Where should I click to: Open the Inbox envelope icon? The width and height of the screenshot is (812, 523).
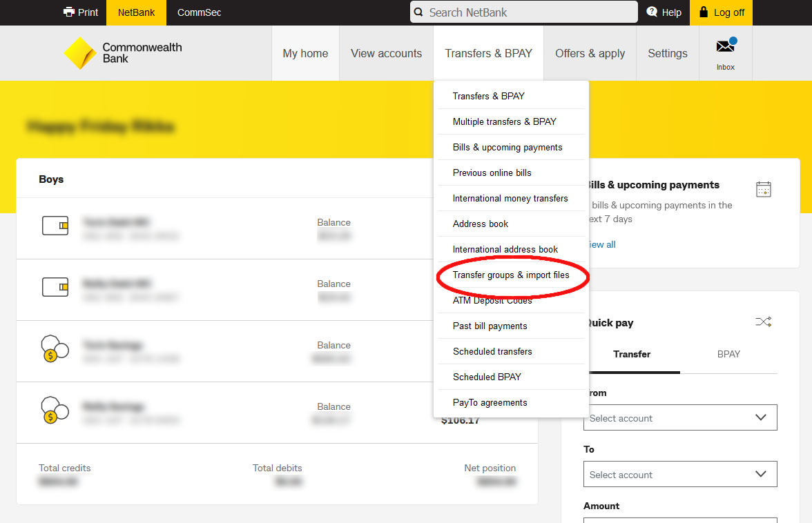[x=725, y=47]
